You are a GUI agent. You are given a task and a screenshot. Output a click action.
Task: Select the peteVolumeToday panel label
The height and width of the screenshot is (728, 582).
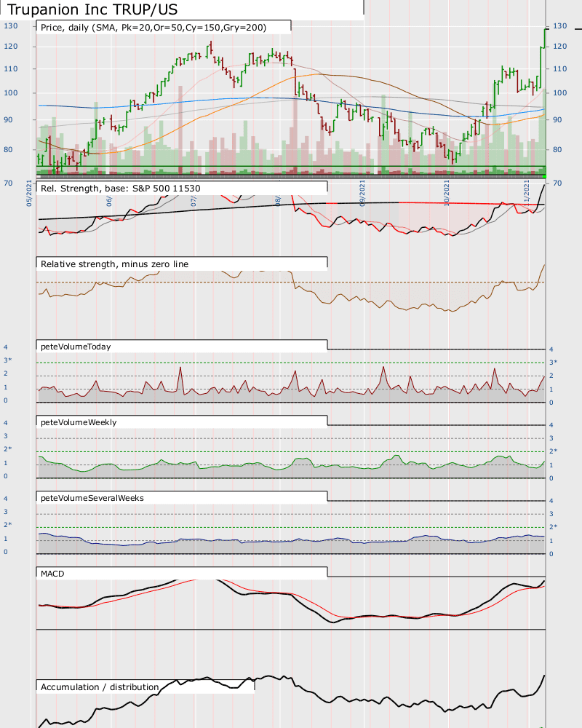(76, 347)
